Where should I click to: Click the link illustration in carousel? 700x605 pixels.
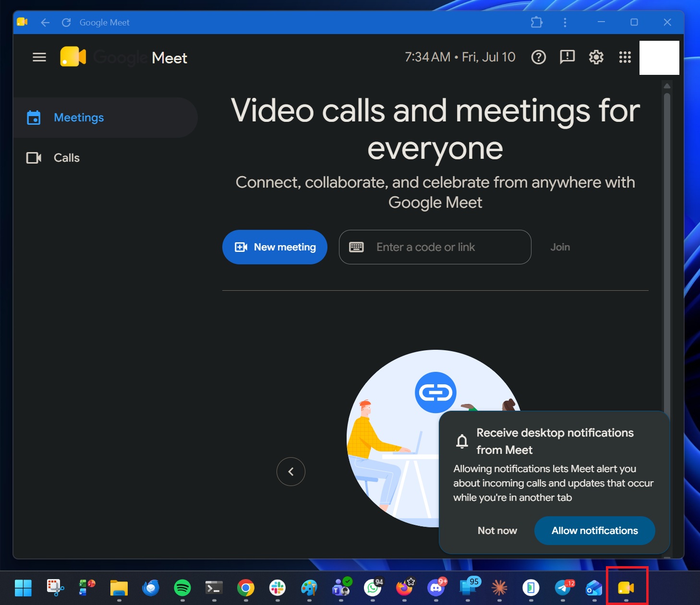[435, 392]
